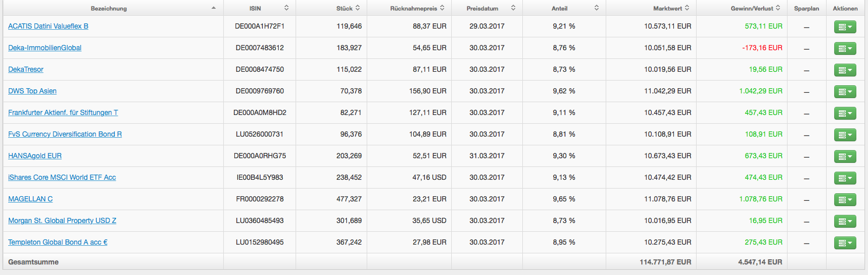868x275 pixels.
Task: Open actions menu for Deka-ImmobilienGlobal row
Action: pyautogui.click(x=845, y=48)
